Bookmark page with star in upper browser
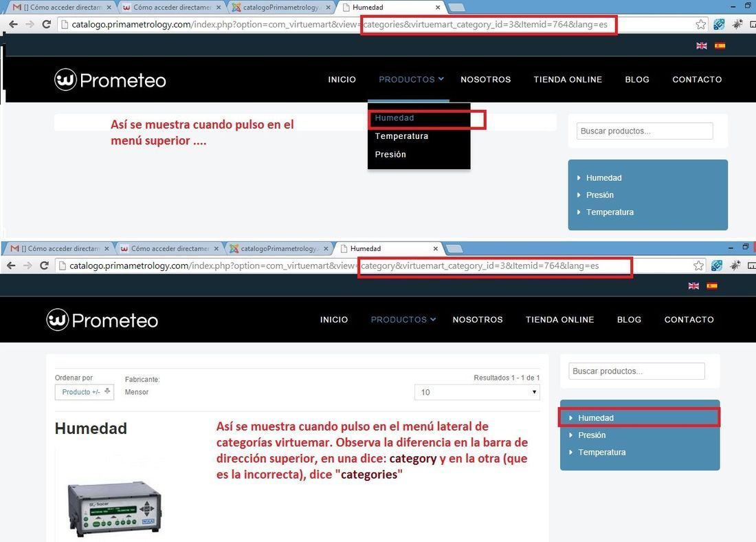The width and height of the screenshot is (756, 542). coord(701,24)
